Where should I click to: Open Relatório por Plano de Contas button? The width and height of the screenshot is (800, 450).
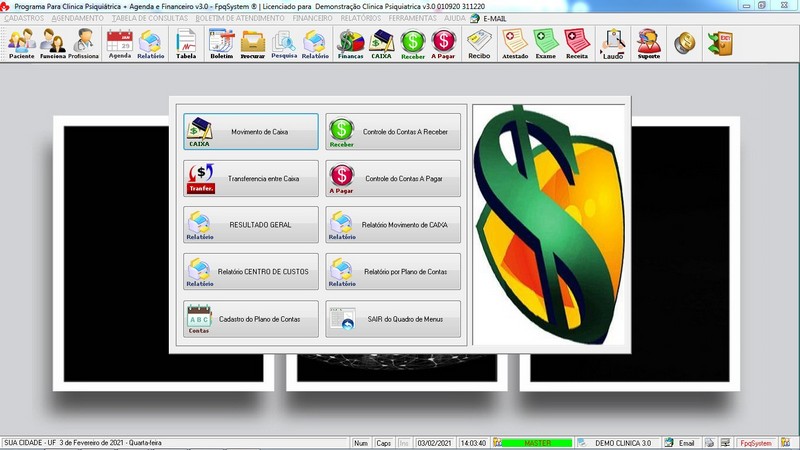393,272
